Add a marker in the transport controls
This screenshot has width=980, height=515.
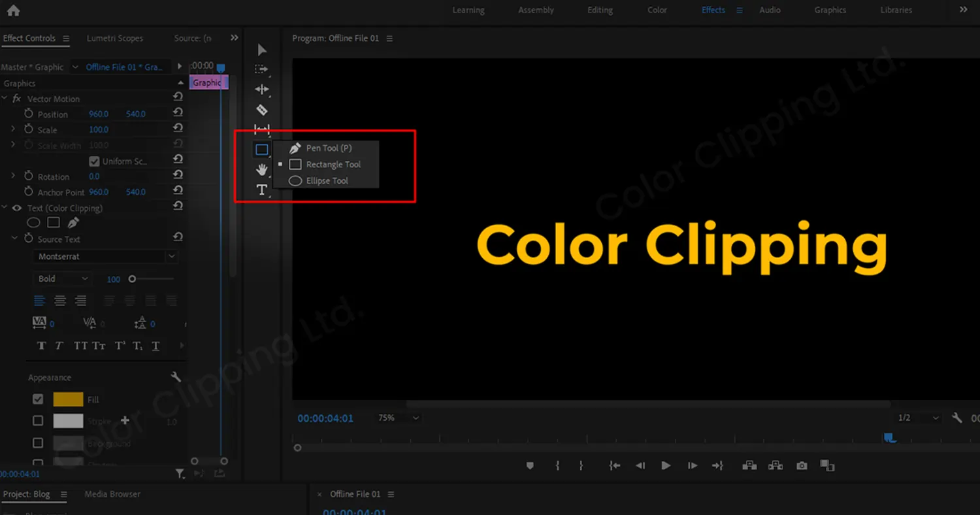[x=529, y=465]
